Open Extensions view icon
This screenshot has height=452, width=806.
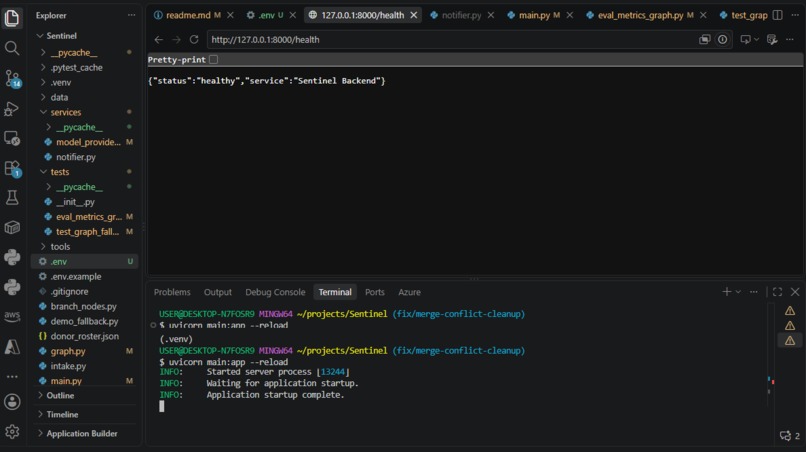point(12,168)
